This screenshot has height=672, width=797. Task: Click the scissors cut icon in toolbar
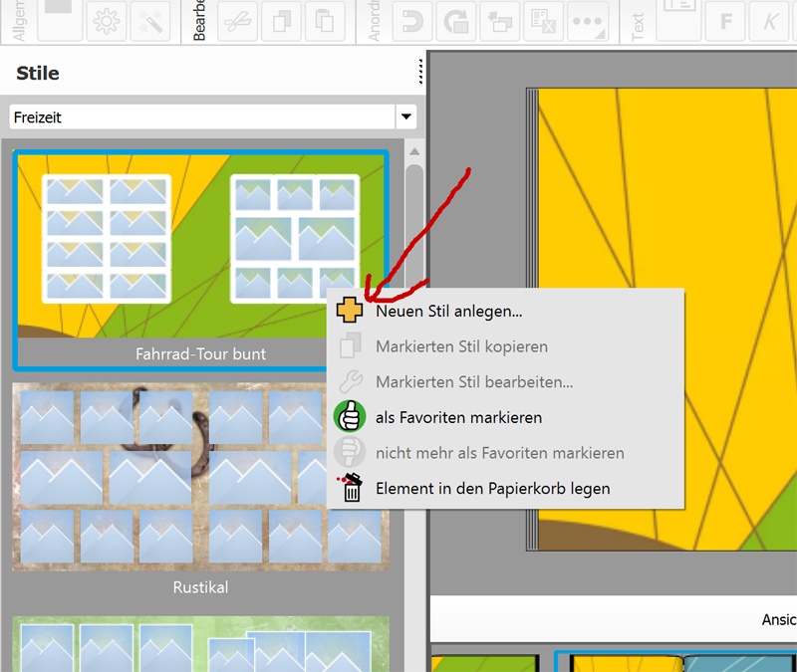[x=238, y=21]
